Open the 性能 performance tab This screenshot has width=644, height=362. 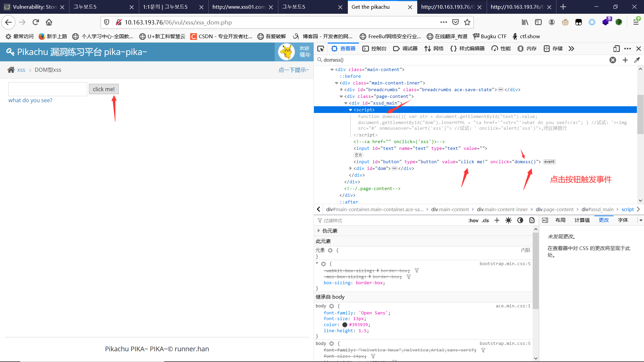(501, 49)
